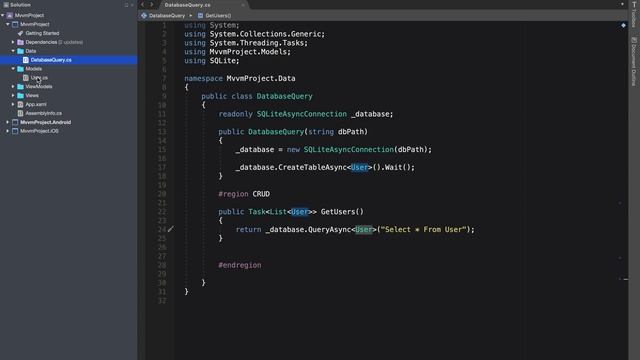Expand the Dependencies node
This screenshot has width=640, height=360.
click(13, 42)
